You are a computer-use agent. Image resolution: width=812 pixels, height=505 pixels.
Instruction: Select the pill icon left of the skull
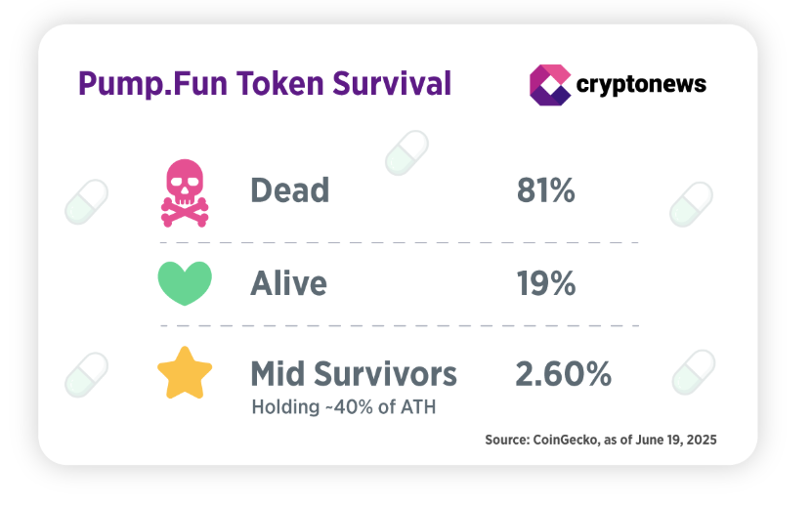click(86, 201)
